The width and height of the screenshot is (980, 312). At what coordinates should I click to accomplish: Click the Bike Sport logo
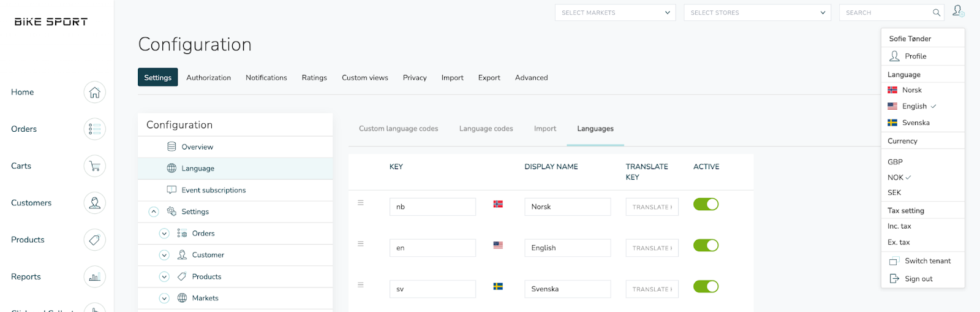51,21
